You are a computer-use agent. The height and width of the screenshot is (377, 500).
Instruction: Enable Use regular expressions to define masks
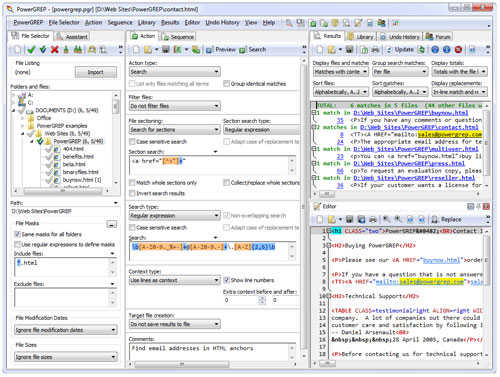17,245
